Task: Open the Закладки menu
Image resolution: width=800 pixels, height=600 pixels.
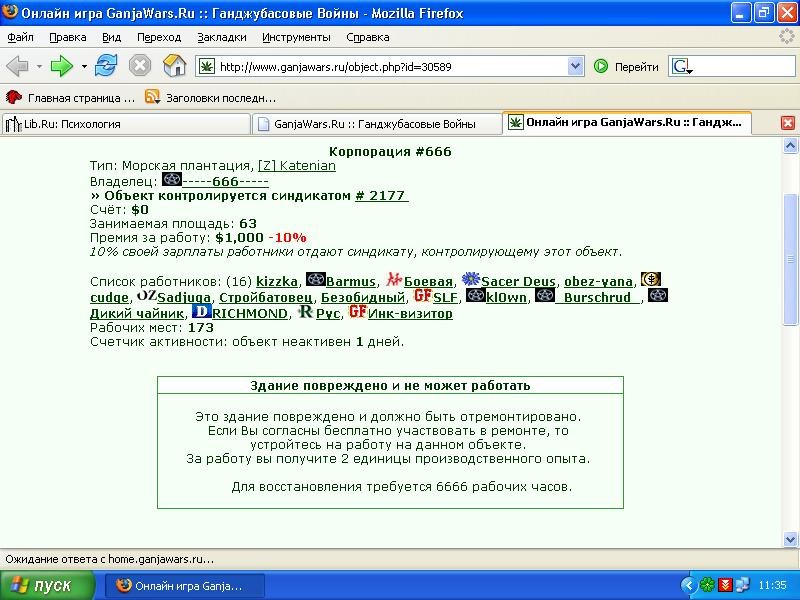Action: (x=221, y=37)
